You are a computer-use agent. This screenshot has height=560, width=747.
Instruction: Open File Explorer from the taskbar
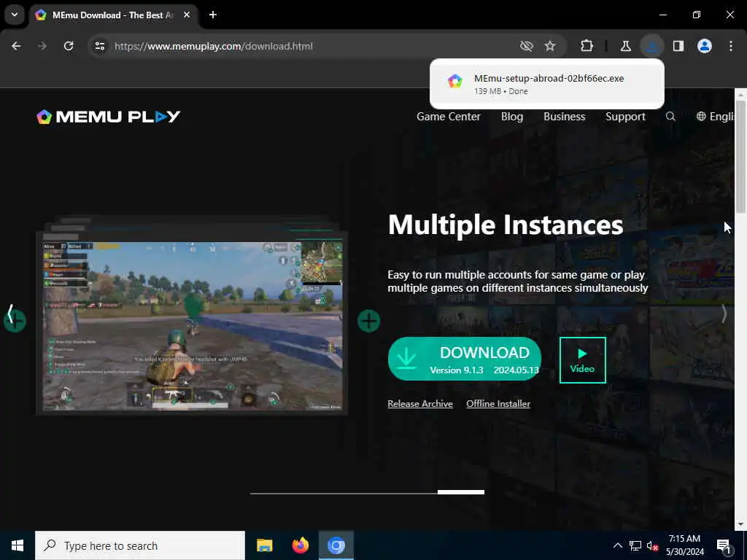tap(264, 545)
